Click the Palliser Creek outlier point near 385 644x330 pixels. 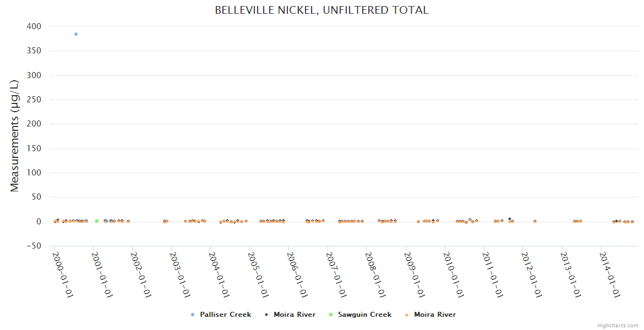[76, 34]
